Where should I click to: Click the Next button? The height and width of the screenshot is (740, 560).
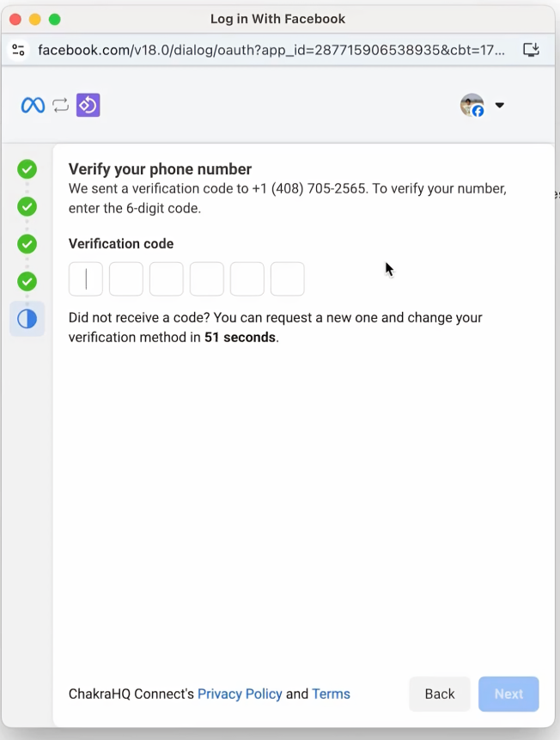508,694
